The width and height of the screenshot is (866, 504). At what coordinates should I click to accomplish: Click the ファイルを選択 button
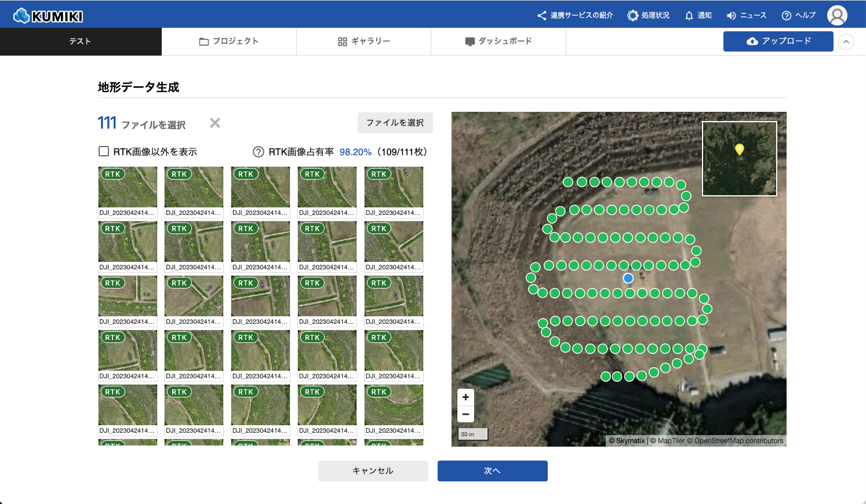(x=395, y=123)
